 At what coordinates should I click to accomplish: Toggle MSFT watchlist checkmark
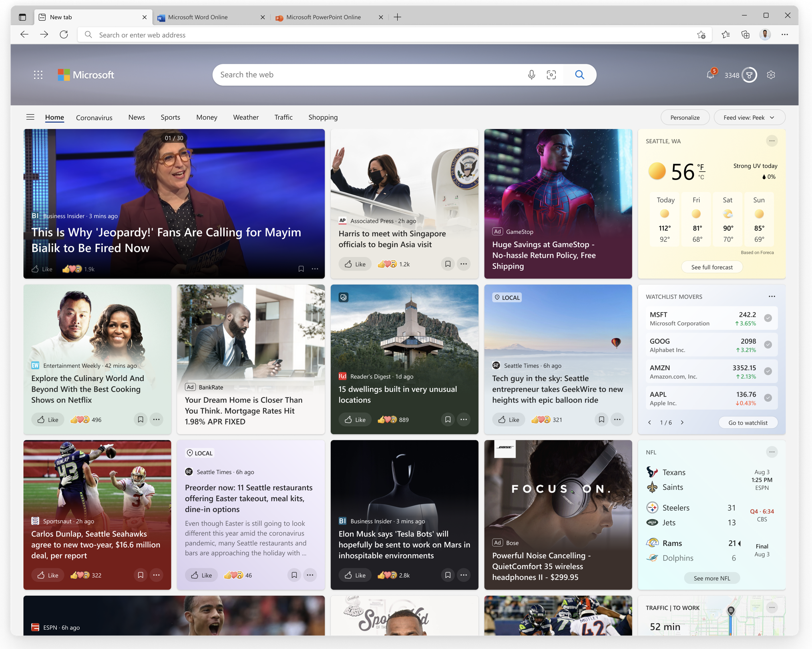point(768,318)
